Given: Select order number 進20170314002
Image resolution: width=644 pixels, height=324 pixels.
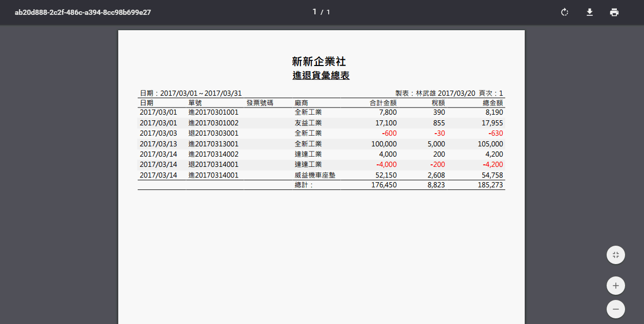Looking at the screenshot, I should coord(213,154).
